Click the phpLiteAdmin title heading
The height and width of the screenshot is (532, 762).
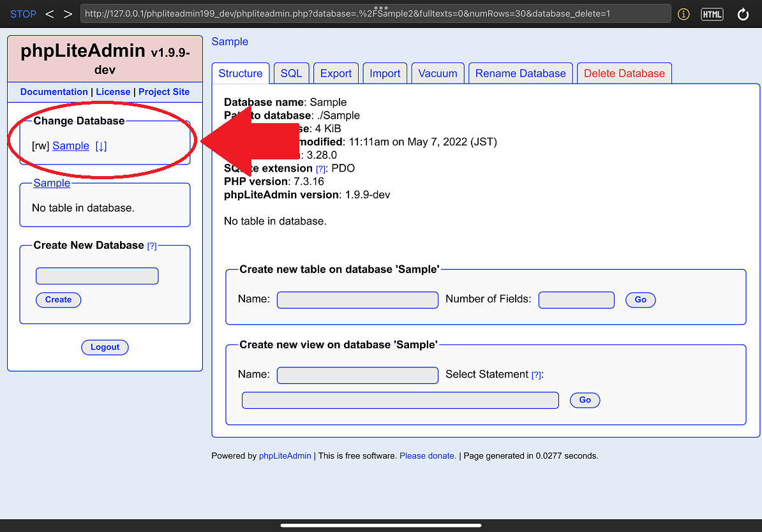(x=105, y=58)
